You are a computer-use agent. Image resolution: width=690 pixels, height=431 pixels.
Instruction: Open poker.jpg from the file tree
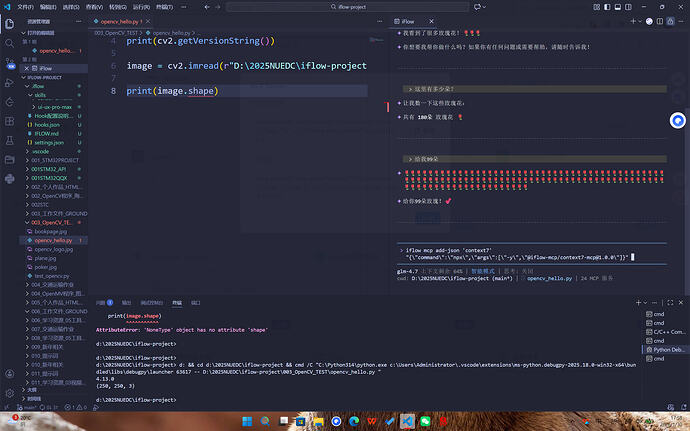point(46,267)
